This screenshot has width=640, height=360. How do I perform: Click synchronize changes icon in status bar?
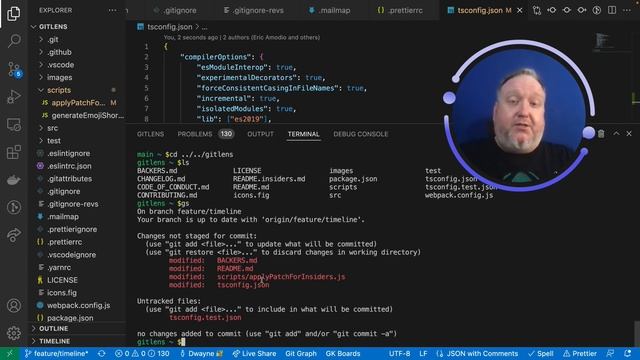[x=101, y=353]
